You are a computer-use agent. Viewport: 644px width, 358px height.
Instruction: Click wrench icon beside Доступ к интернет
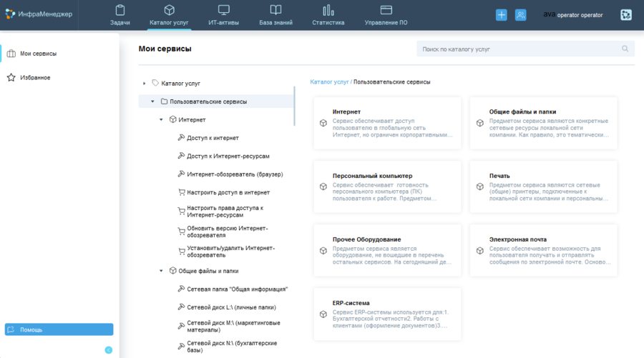[x=181, y=137]
